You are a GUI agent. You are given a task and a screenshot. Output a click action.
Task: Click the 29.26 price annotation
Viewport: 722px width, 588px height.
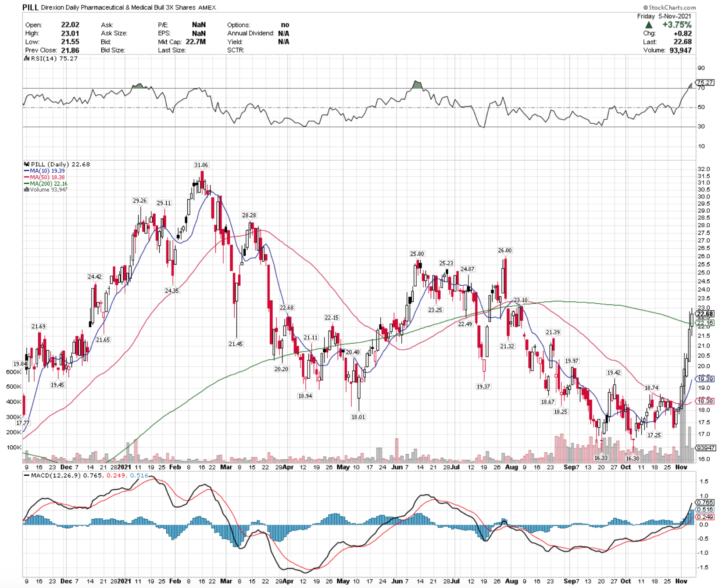point(140,201)
